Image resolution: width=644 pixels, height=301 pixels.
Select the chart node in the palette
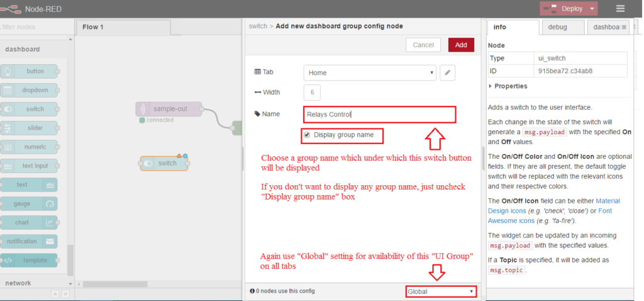(x=29, y=222)
